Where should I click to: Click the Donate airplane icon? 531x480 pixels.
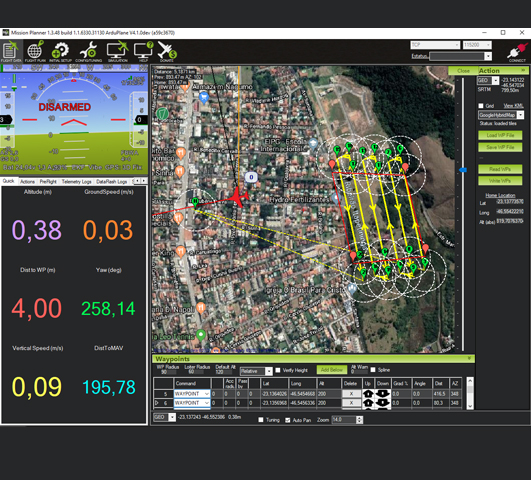pyautogui.click(x=167, y=51)
